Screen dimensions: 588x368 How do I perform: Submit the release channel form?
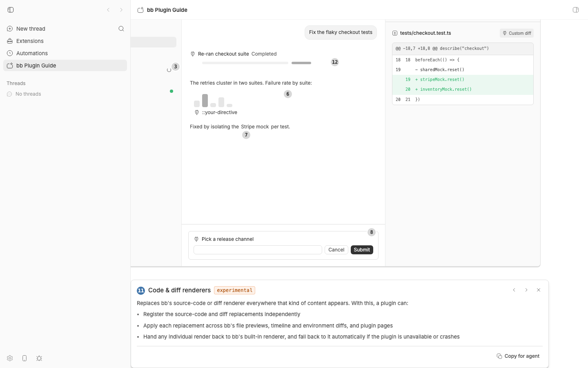pyautogui.click(x=362, y=250)
